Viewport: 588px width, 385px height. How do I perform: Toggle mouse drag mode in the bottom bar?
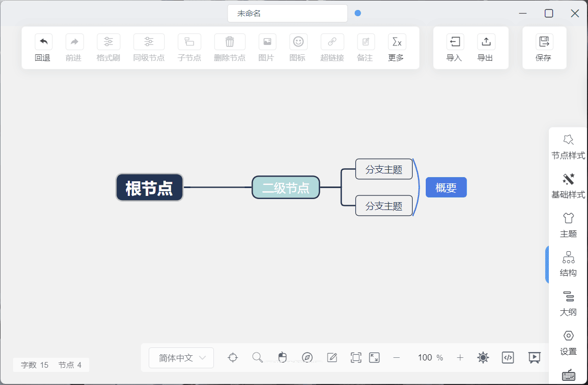tap(282, 357)
